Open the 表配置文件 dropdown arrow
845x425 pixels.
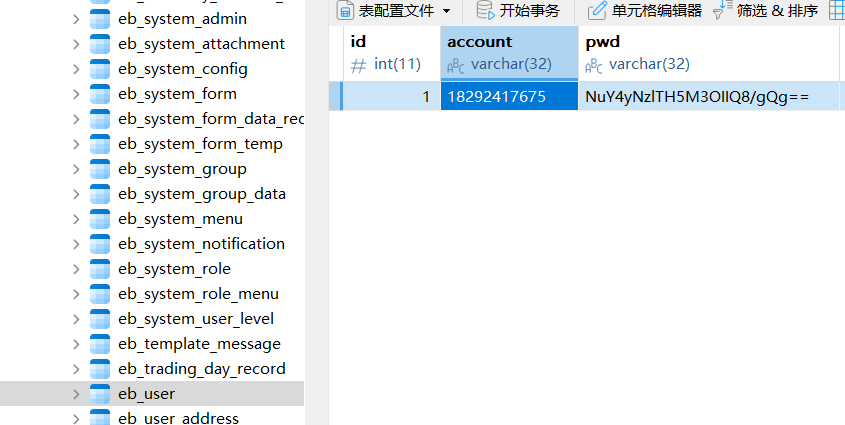click(x=446, y=11)
